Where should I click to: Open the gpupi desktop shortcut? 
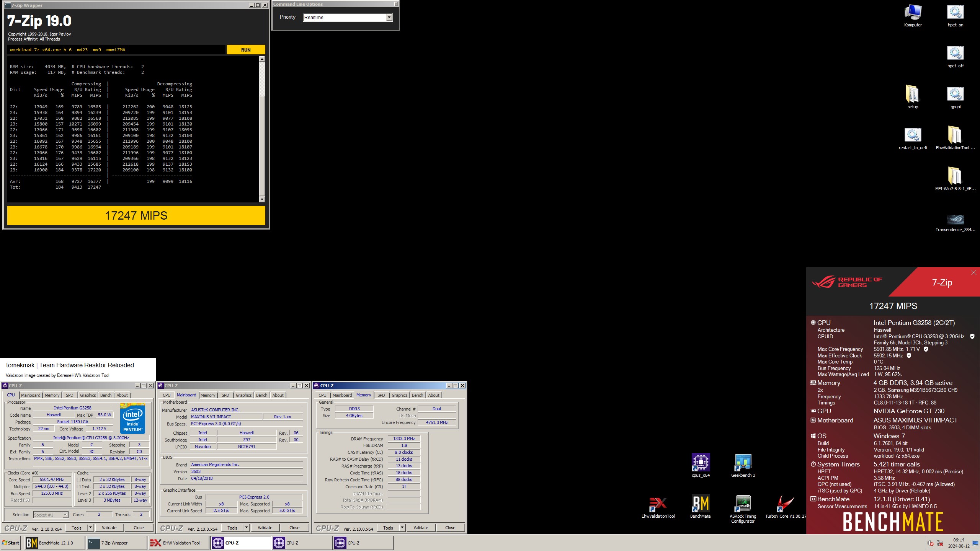[955, 97]
